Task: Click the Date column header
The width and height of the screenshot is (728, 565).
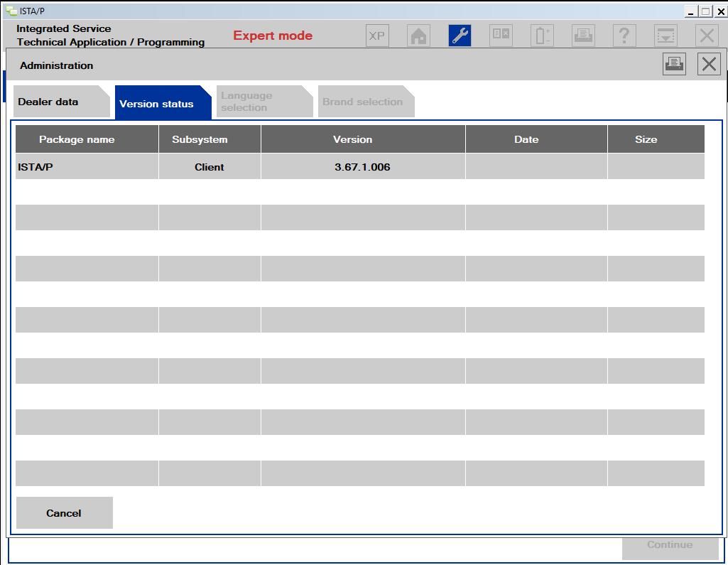Action: 537,139
